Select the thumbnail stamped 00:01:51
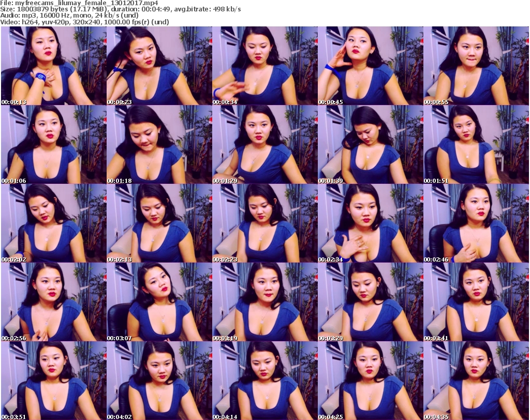Image resolution: width=530 pixels, height=420 pixels. 476,144
